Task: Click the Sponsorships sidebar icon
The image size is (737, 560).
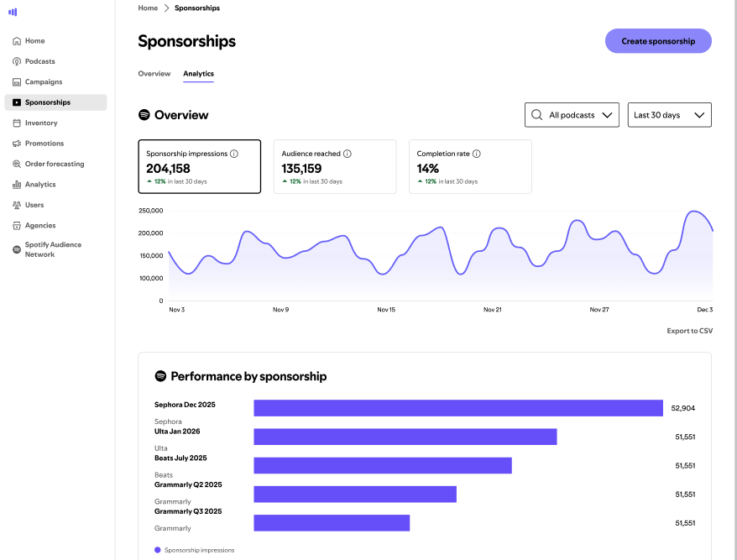Action: click(x=17, y=102)
